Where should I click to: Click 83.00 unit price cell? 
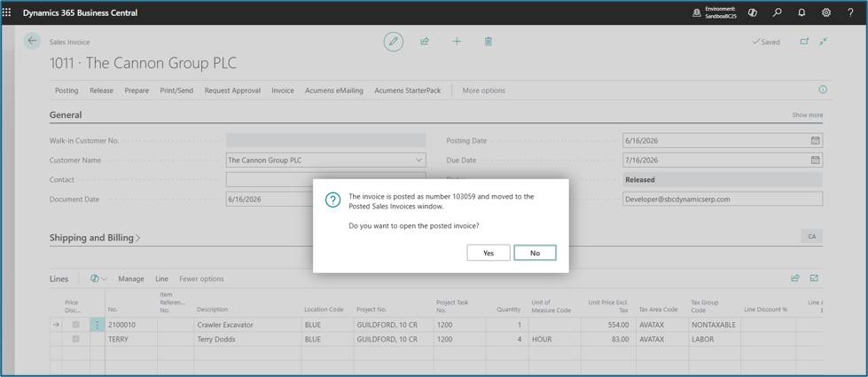606,339
